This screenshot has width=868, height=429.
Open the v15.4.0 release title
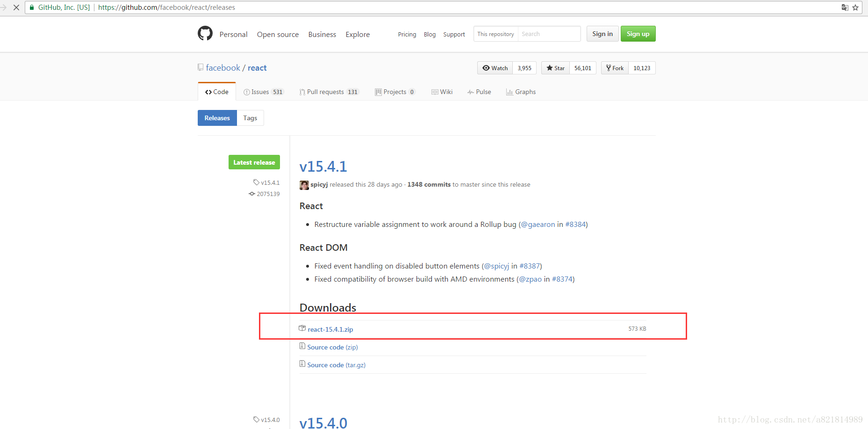323,423
